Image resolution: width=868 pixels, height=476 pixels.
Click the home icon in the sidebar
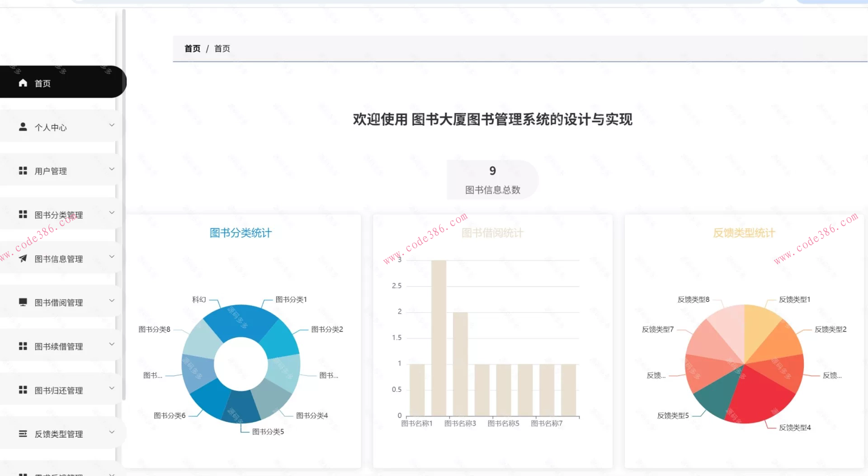(x=23, y=83)
